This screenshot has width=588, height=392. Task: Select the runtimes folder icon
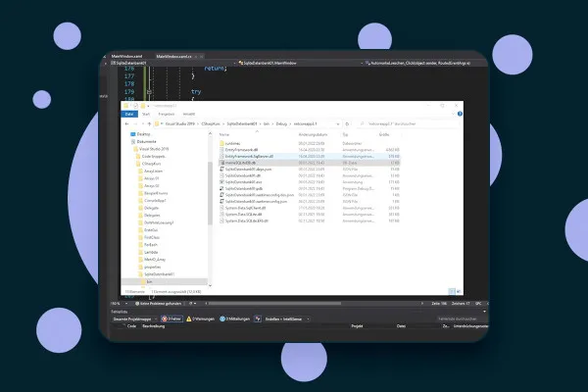click(221, 143)
